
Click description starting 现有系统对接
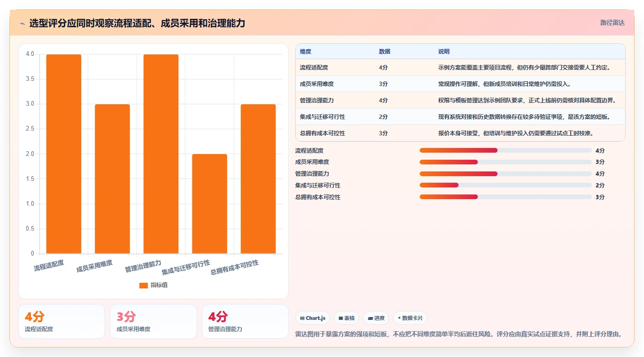(524, 117)
